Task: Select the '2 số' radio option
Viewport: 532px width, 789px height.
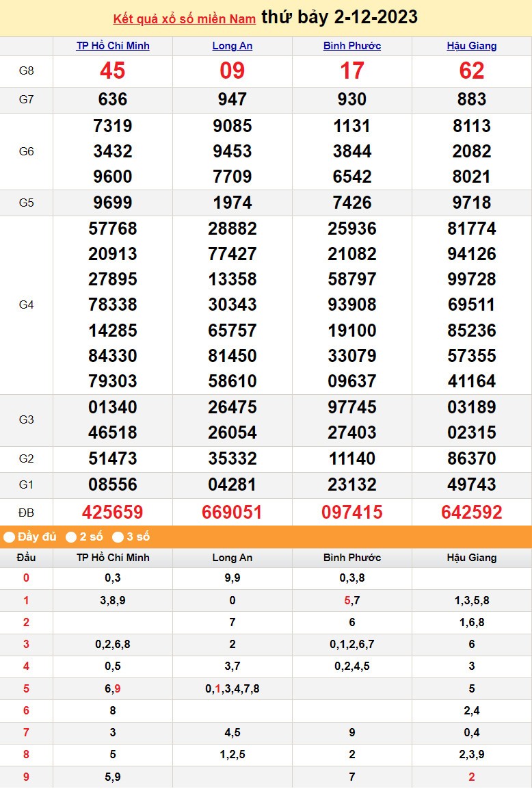Action: (71, 537)
